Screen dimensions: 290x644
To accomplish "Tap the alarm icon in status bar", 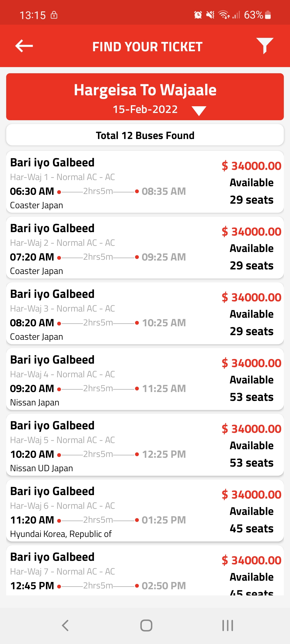I will (x=198, y=15).
